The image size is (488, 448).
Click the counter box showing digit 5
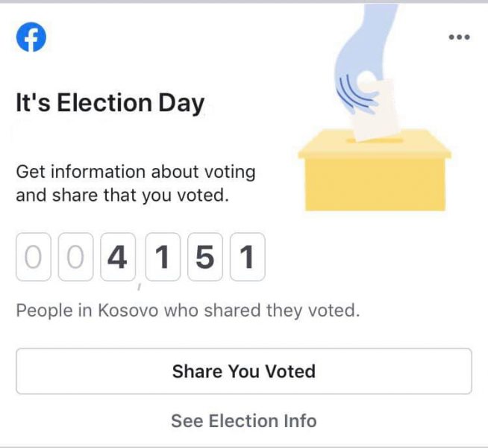[x=205, y=257]
